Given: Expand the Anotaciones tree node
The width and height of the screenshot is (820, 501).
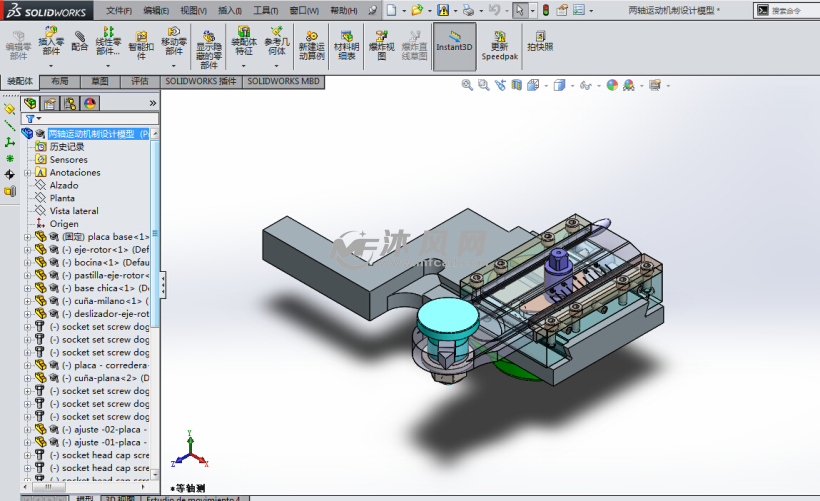Looking at the screenshot, I should click(x=28, y=172).
